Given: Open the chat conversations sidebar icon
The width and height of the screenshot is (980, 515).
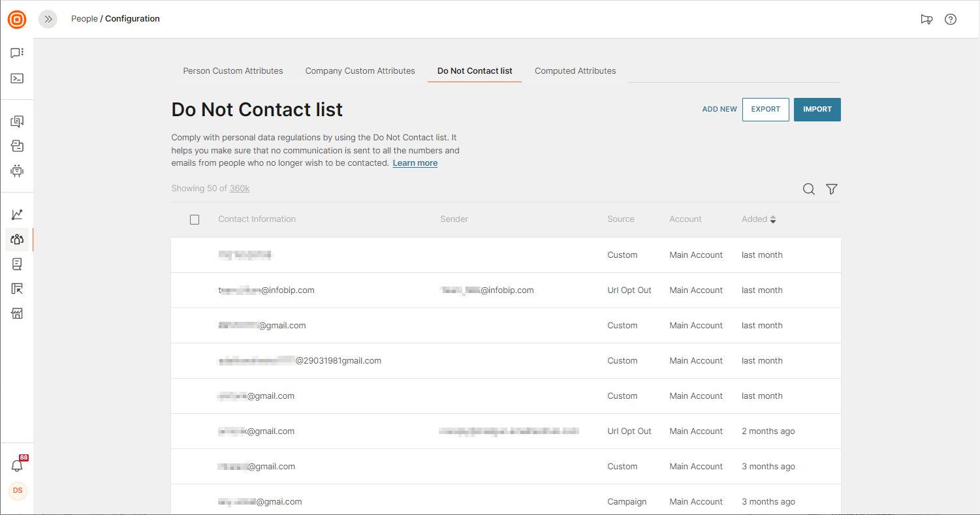Looking at the screenshot, I should click(x=17, y=53).
